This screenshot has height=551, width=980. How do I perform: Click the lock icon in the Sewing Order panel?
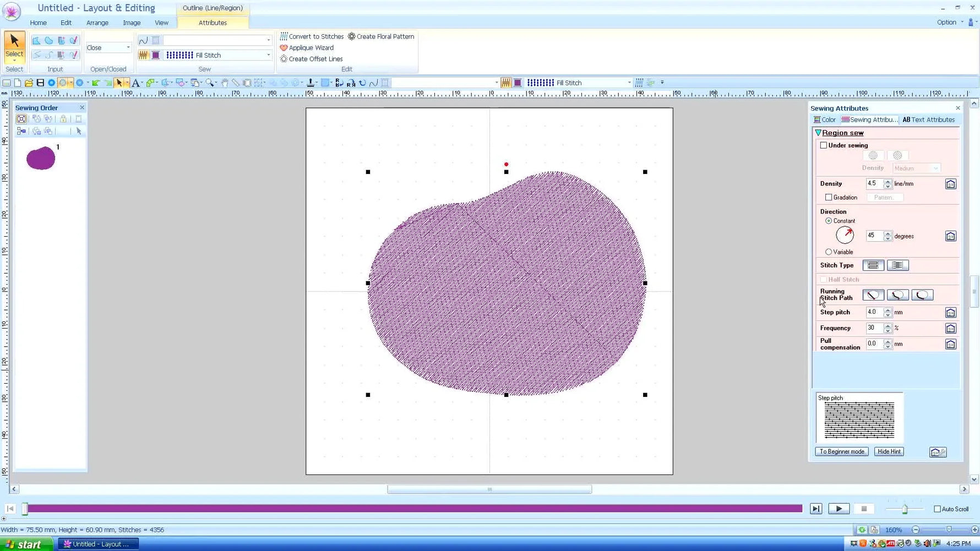63,119
